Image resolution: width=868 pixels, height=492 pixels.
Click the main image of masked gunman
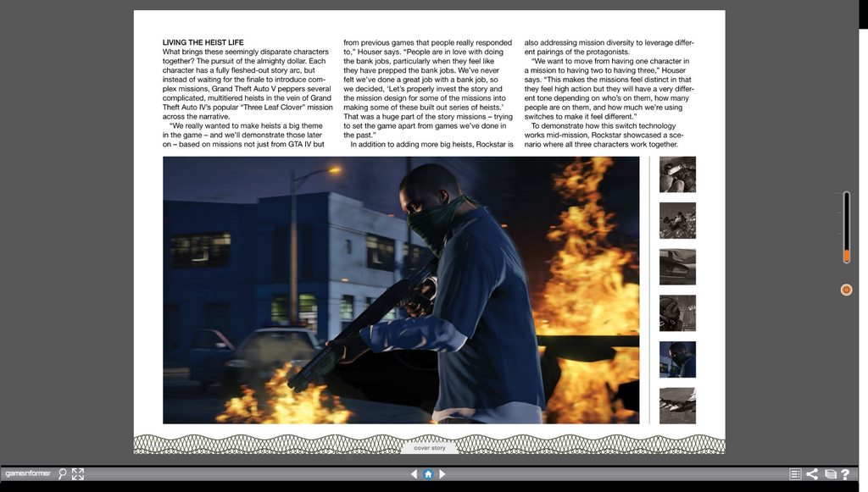coord(401,290)
